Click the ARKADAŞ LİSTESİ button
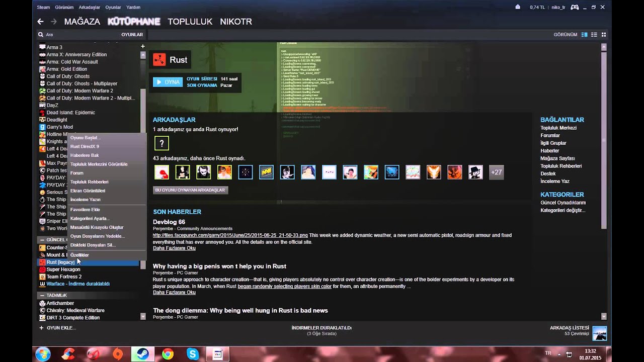The width and height of the screenshot is (644, 362). tap(570, 328)
